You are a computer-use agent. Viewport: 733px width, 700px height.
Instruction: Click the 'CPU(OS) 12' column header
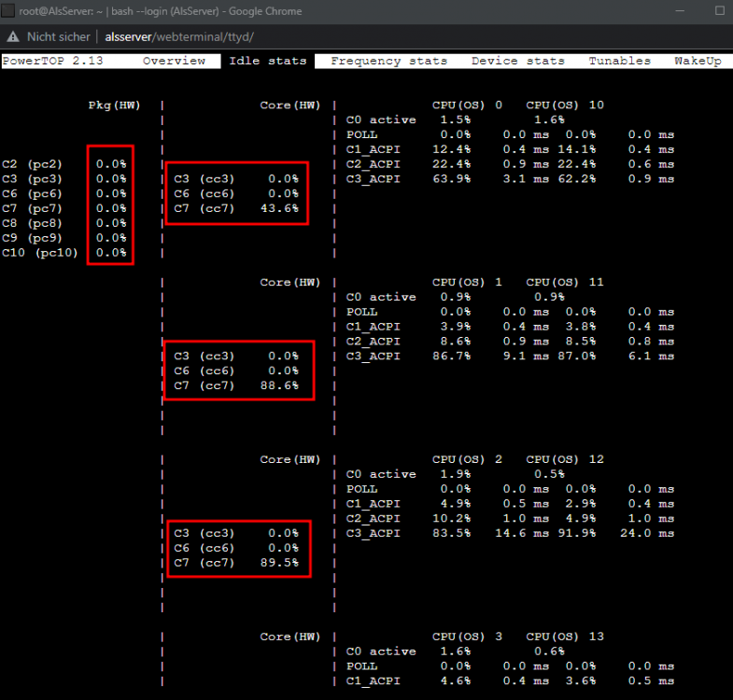pyautogui.click(x=565, y=459)
